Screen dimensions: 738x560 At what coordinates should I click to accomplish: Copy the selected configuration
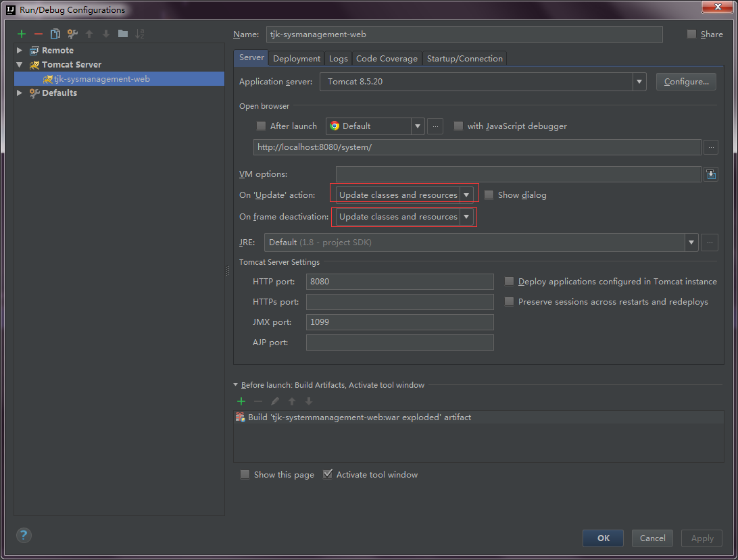[55, 34]
